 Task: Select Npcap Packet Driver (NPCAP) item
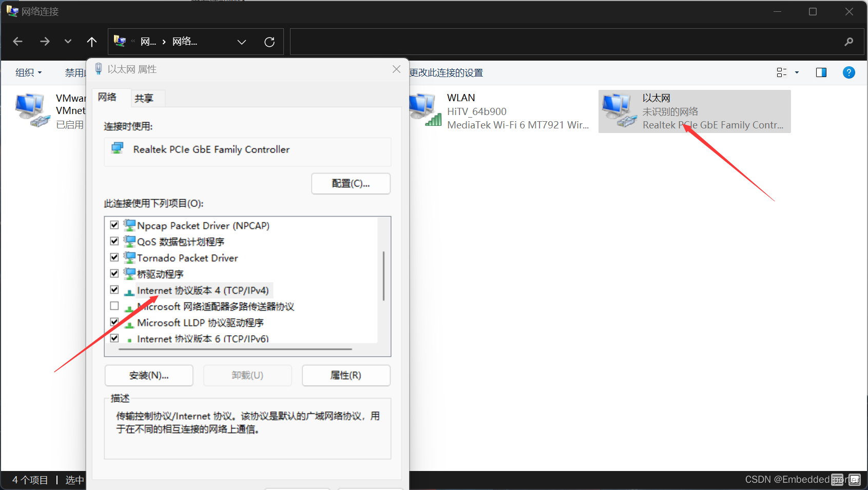[203, 225]
